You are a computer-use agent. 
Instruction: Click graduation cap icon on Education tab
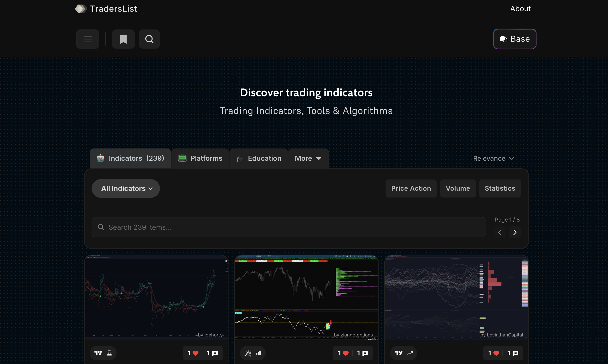[x=240, y=159]
